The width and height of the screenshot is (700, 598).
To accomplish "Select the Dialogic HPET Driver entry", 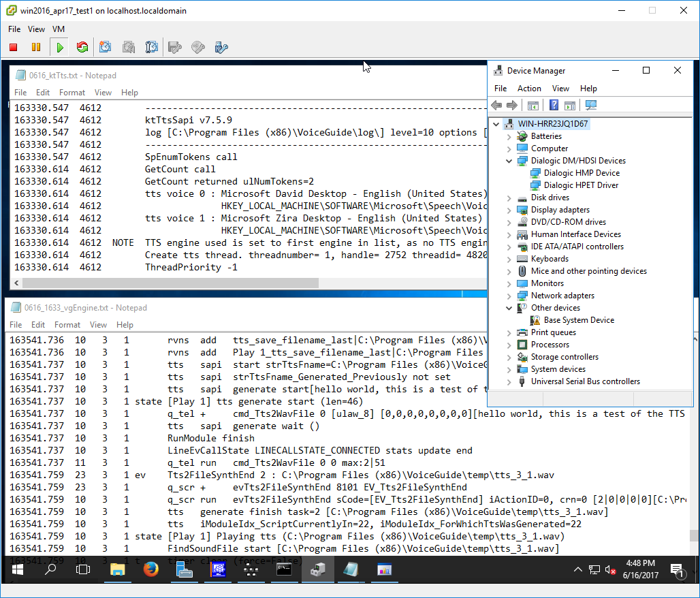I will click(x=581, y=185).
